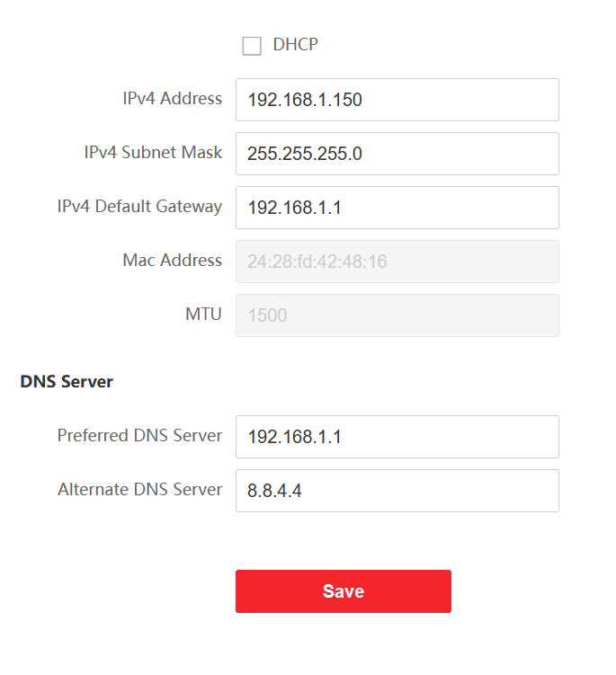The height and width of the screenshot is (675, 616).
Task: Click the IPv4 Default Gateway label
Action: pos(139,207)
